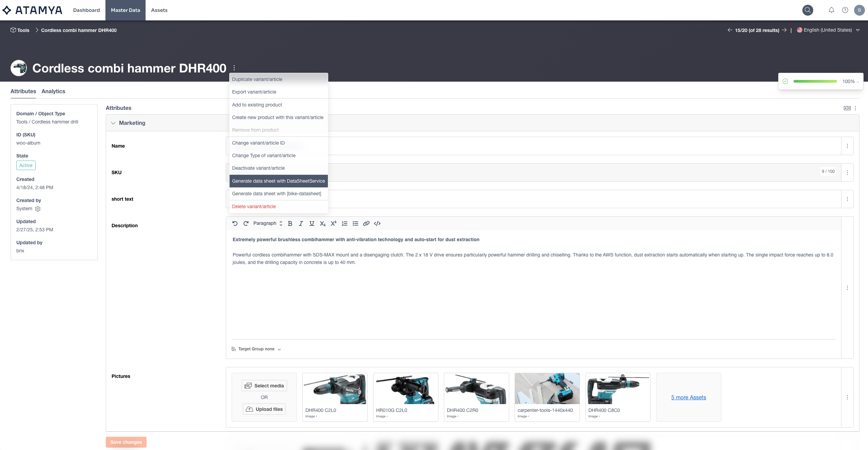Viewport: 868px width, 450px height.
Task: Open the translation view icon in Attributes header
Action: tap(847, 108)
